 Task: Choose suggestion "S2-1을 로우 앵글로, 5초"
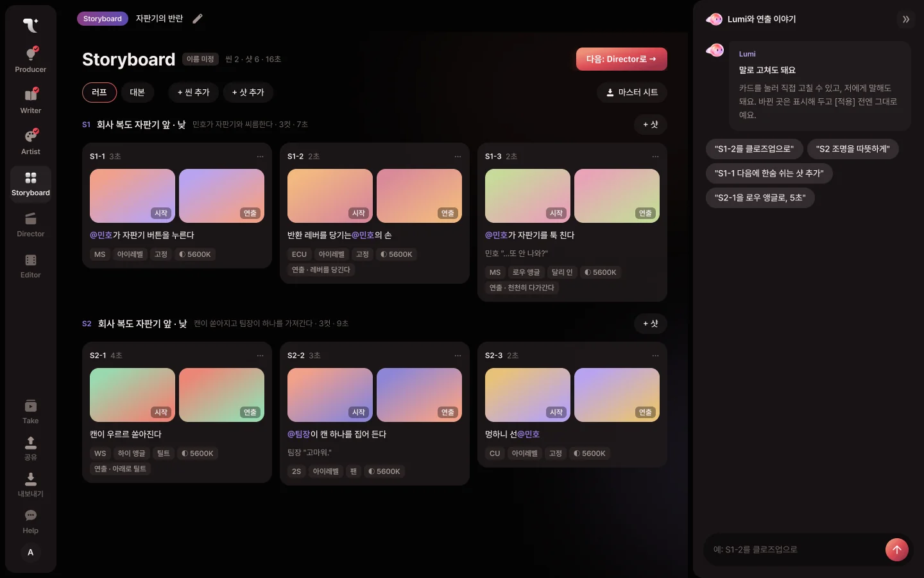pos(760,198)
